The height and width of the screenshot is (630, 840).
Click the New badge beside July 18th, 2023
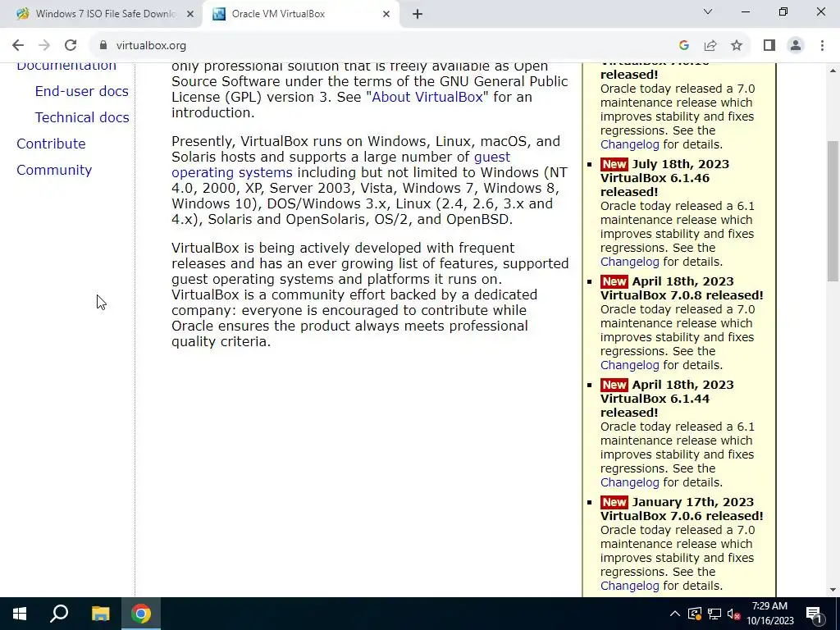click(x=614, y=164)
